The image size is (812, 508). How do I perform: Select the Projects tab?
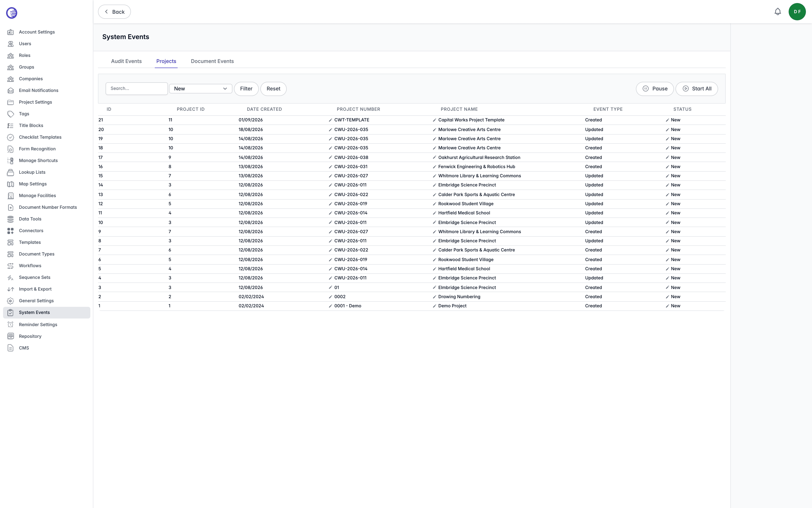point(166,61)
